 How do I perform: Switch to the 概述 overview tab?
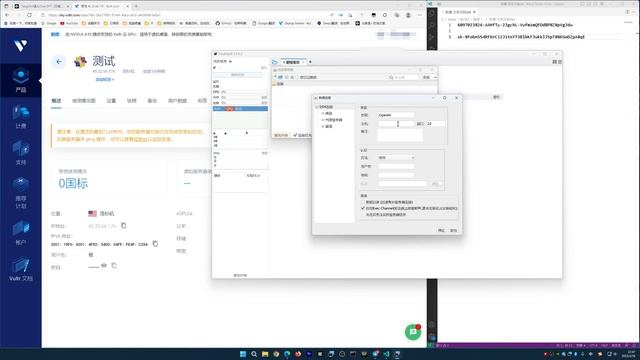56,101
